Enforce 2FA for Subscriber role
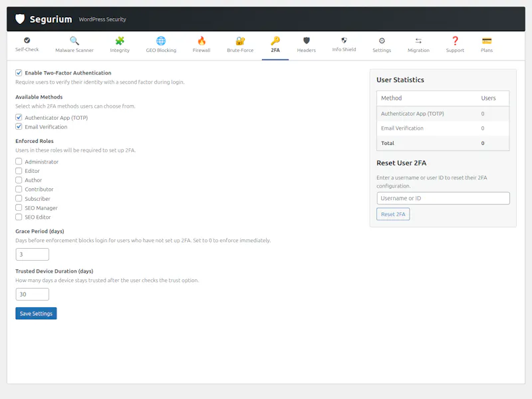 pos(19,198)
